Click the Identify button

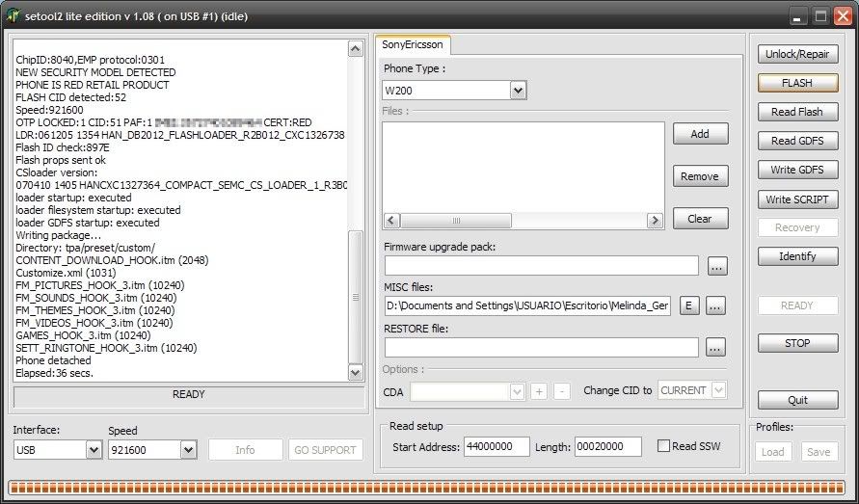(x=797, y=256)
